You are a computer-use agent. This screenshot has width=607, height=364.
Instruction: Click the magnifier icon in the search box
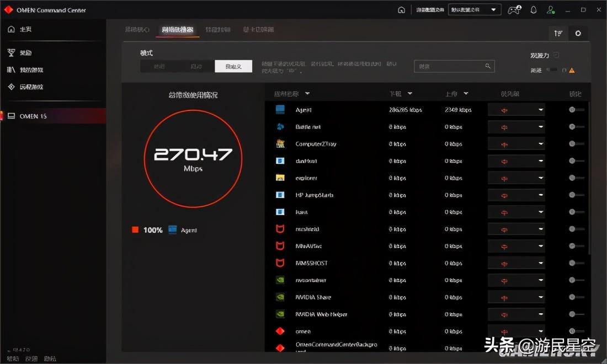pos(488,66)
